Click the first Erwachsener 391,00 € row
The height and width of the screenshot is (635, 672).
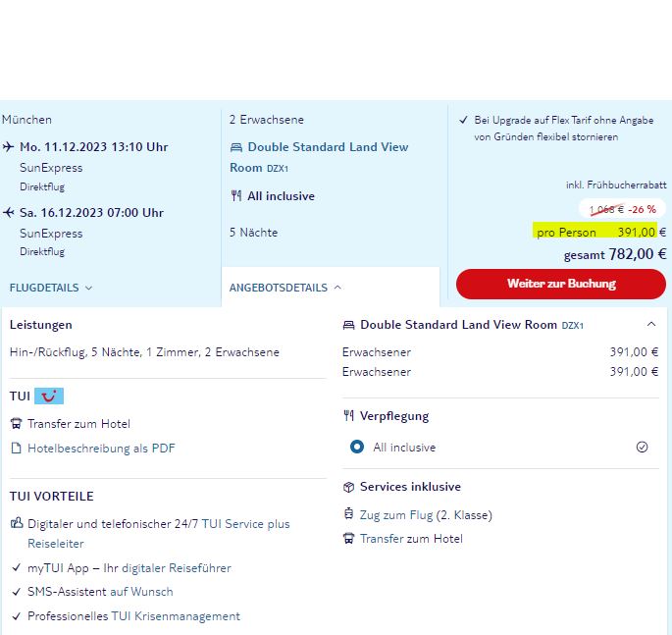[500, 352]
